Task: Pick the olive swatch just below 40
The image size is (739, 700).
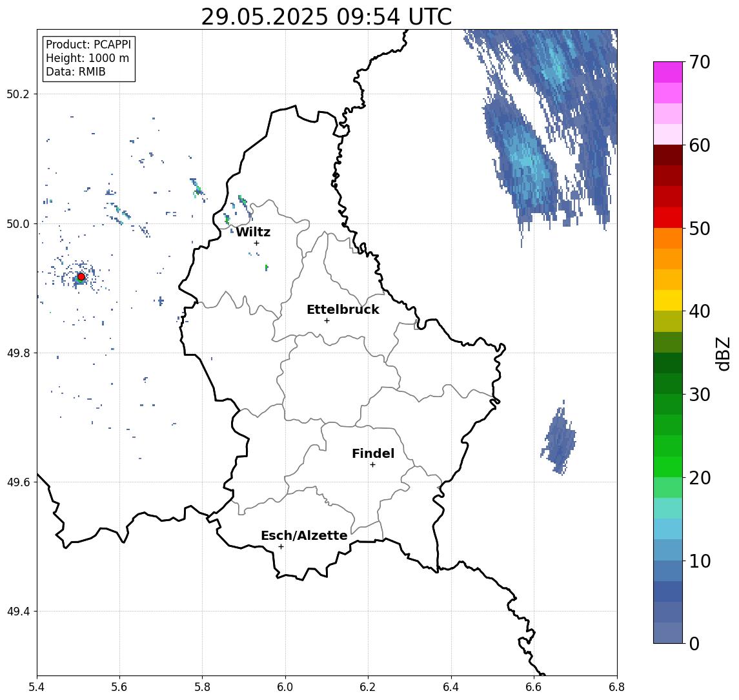Action: click(x=668, y=321)
